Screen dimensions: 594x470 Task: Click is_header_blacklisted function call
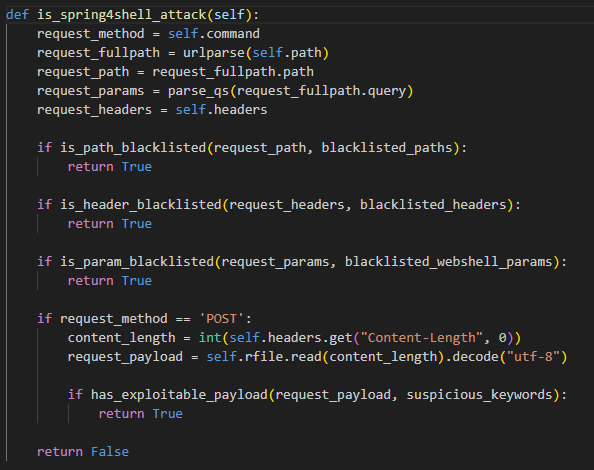(x=141, y=205)
